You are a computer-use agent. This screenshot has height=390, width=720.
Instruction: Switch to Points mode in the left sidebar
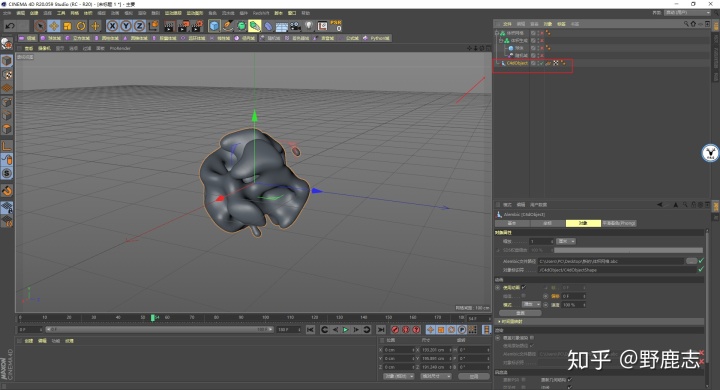click(6, 102)
